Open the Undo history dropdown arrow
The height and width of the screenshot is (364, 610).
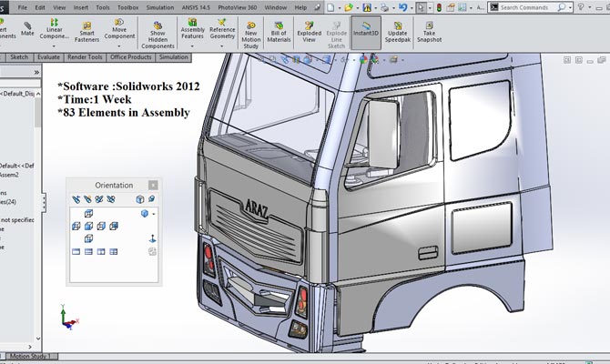click(x=412, y=8)
